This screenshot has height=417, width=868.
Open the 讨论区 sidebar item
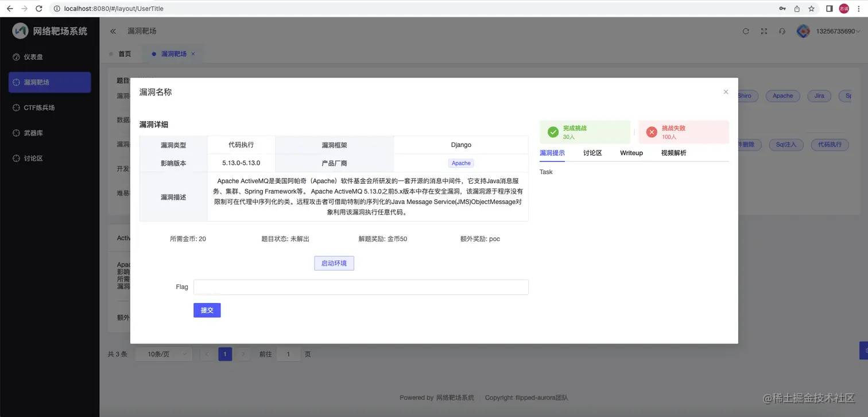tap(32, 157)
